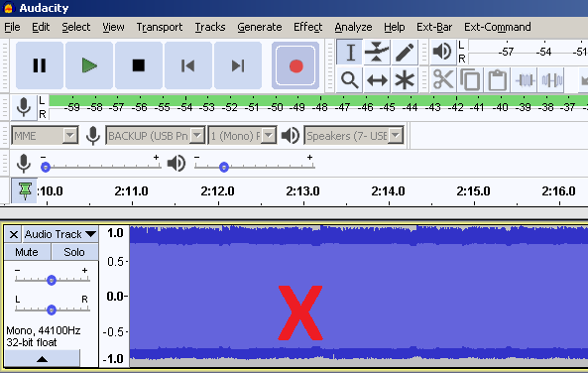
Task: Click the Copy icon in edit toolbar
Action: (470, 80)
